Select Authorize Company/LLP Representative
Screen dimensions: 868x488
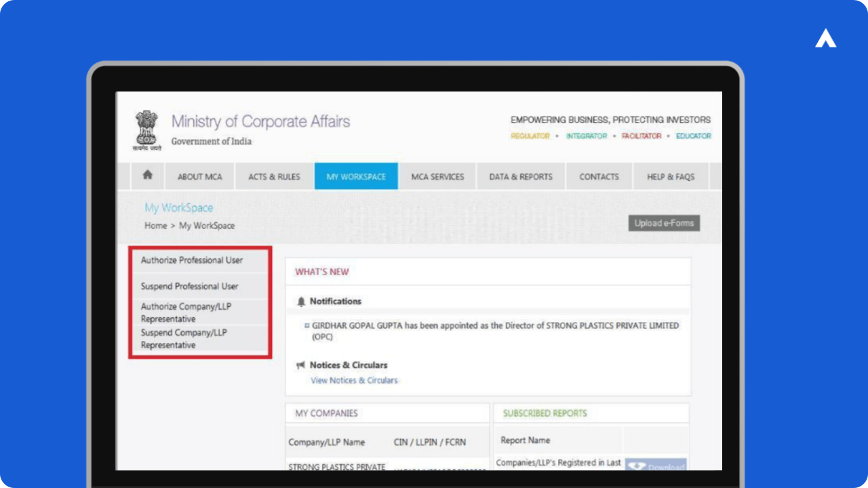186,312
